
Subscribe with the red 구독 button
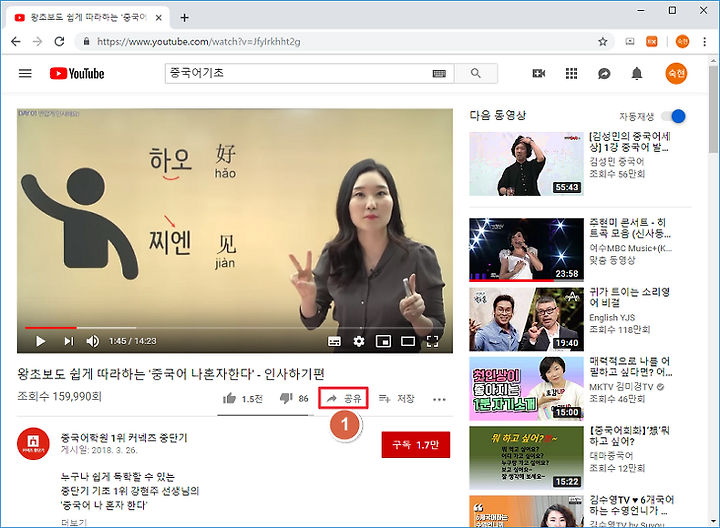click(416, 444)
